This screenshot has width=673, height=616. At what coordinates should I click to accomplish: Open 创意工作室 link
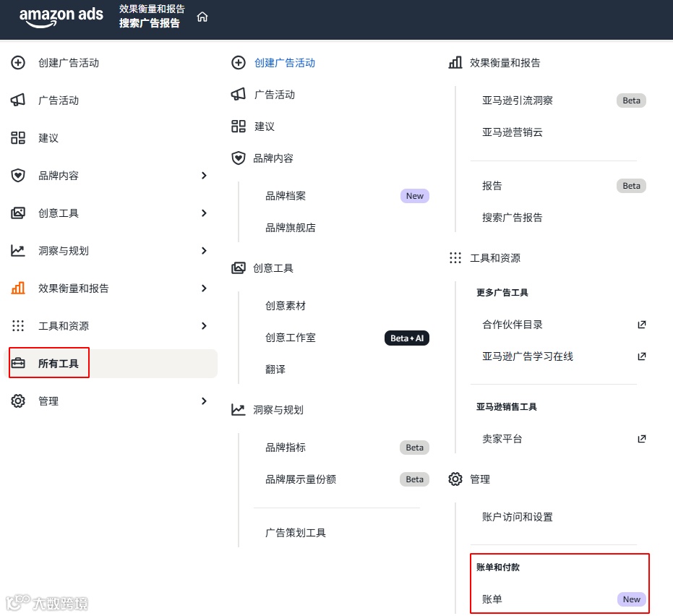click(291, 338)
